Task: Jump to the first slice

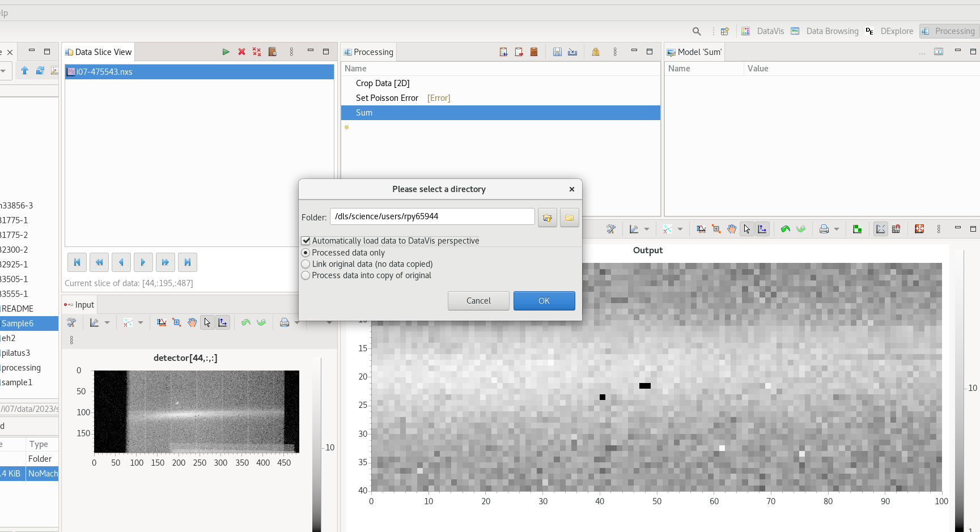Action: 77,262
